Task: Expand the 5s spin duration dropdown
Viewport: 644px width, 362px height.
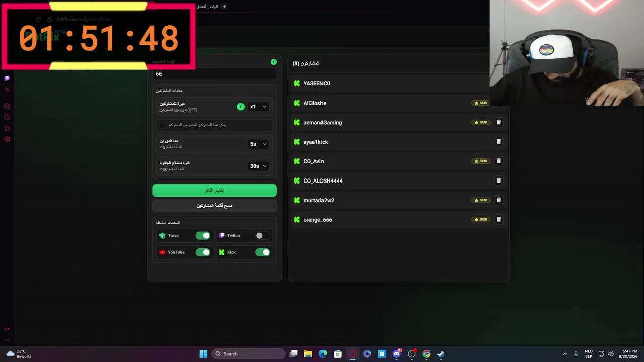Action: tap(258, 144)
